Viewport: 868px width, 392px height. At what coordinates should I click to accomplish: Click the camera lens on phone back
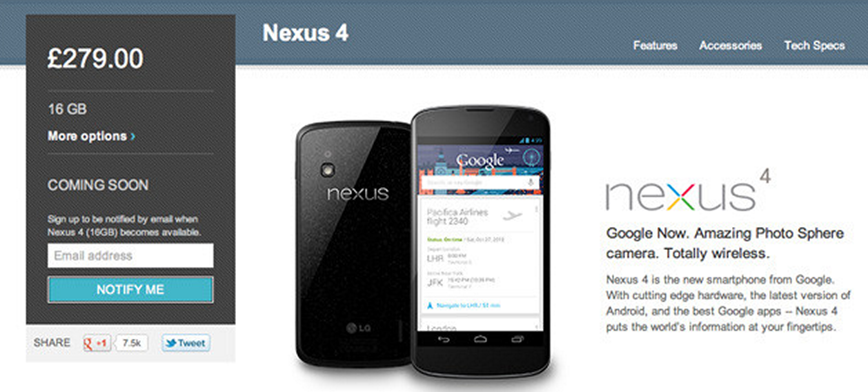(326, 169)
